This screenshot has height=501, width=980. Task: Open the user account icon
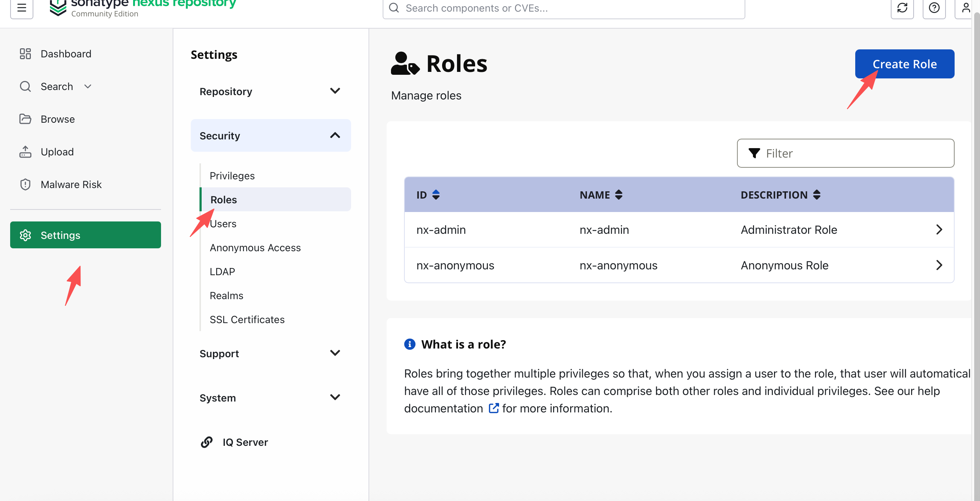[966, 8]
